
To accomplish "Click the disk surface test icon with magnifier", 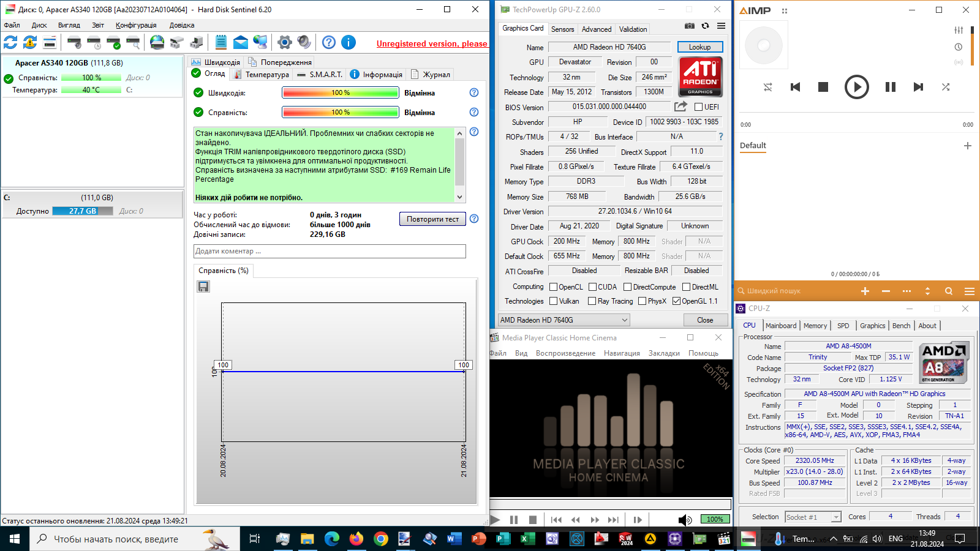I will pos(133,42).
